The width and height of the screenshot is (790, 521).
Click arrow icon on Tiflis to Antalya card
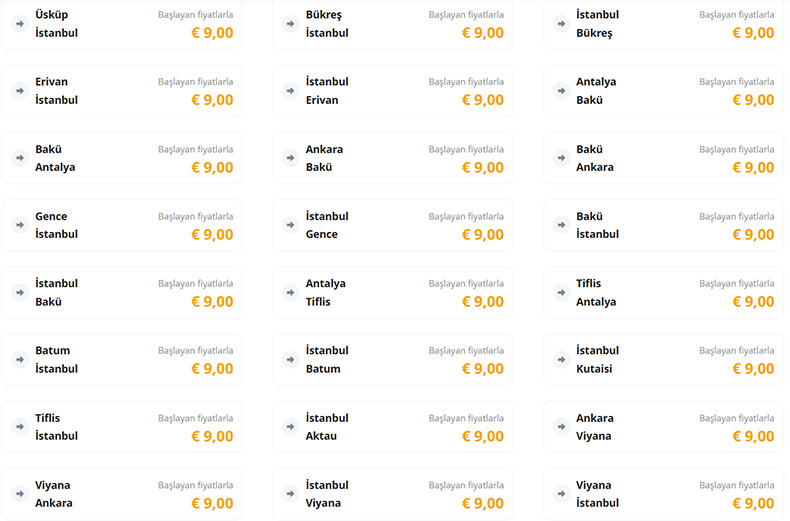[560, 292]
